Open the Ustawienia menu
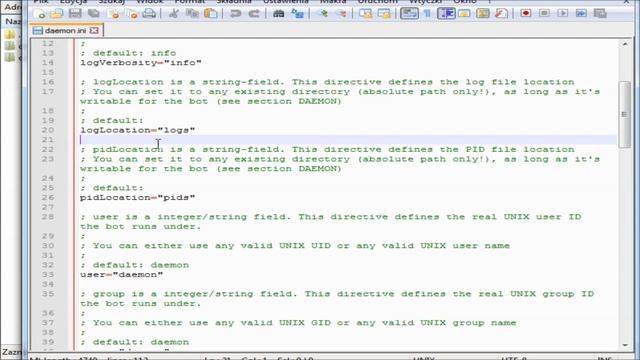The image size is (640, 360). tap(286, 2)
